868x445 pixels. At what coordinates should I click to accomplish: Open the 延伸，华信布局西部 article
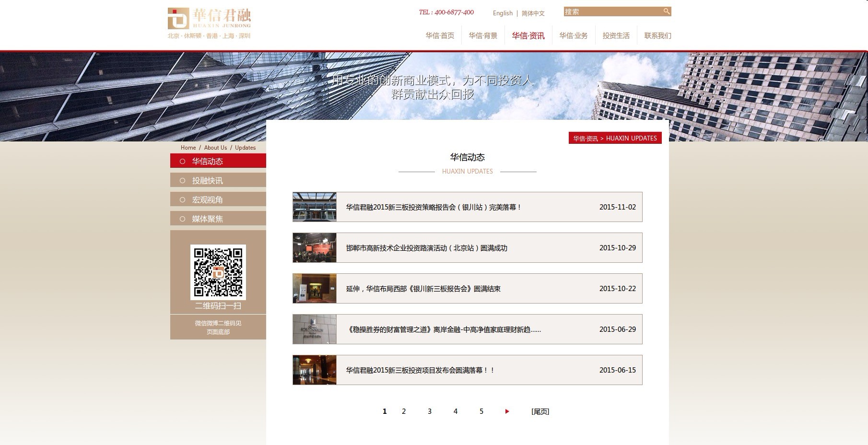click(x=423, y=289)
